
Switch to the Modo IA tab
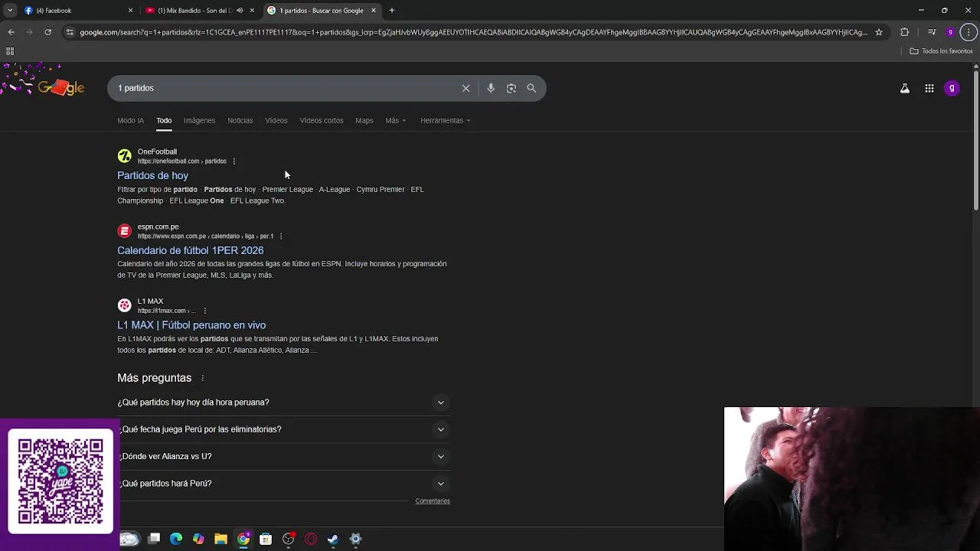pyautogui.click(x=130, y=120)
